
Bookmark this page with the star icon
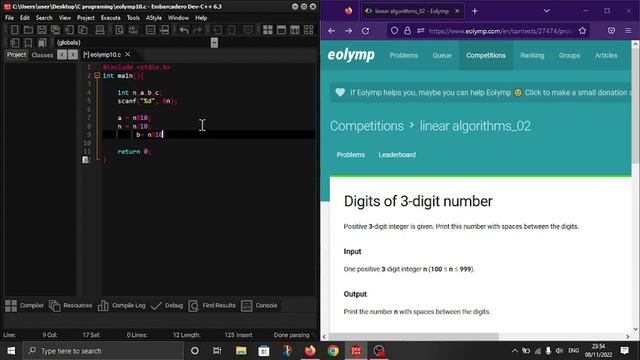coord(582,31)
